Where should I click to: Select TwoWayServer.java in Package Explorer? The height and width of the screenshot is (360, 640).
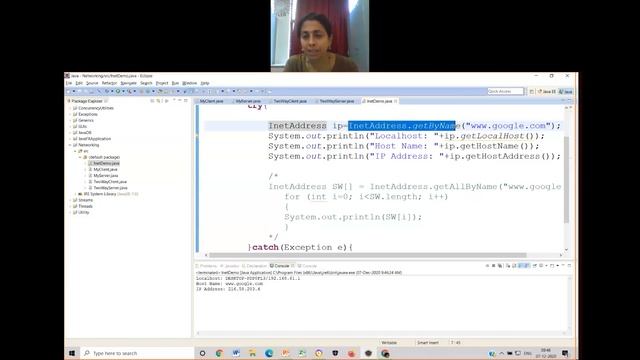click(110, 188)
